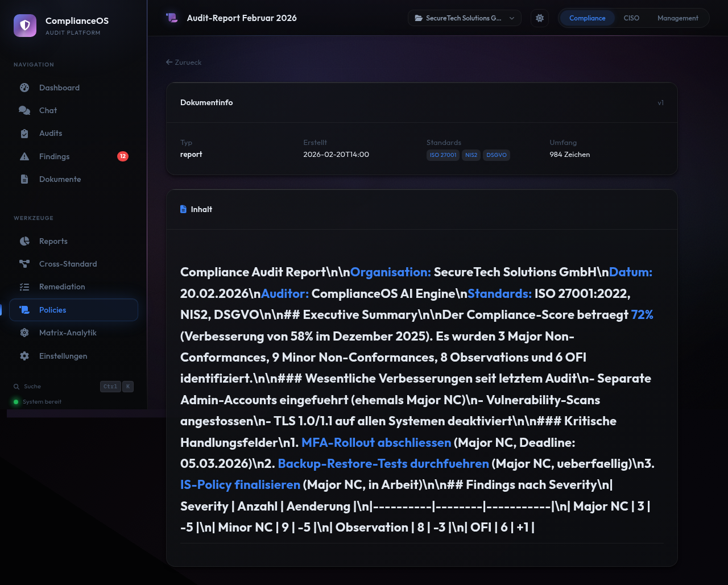Click the Reports pie chart icon
The image size is (728, 585).
tap(24, 241)
